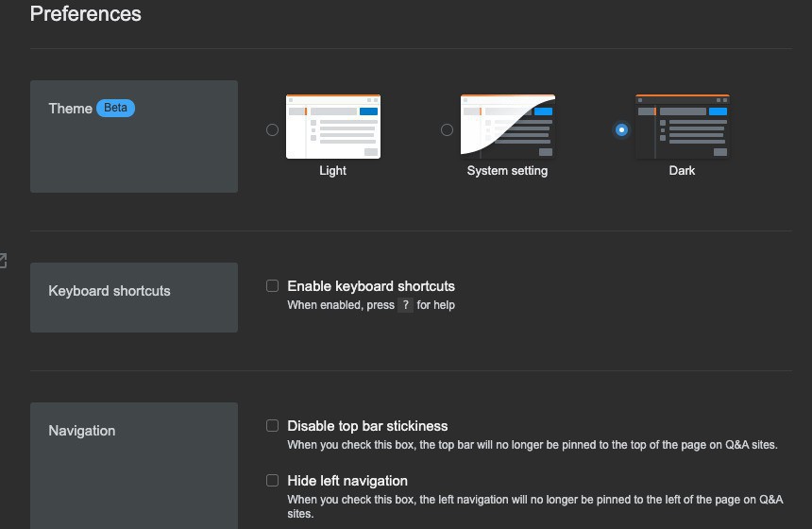Toggle the Hide left navigation checkbox
The height and width of the screenshot is (529, 812).
tap(273, 480)
